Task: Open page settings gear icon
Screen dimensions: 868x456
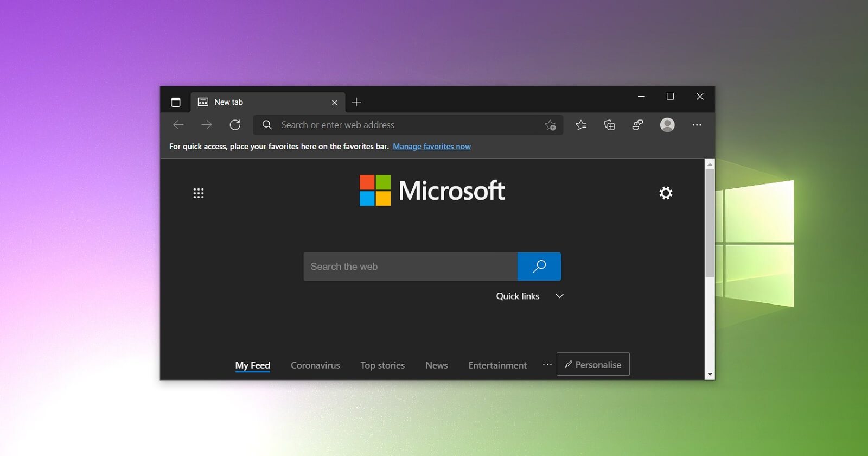Action: (666, 193)
